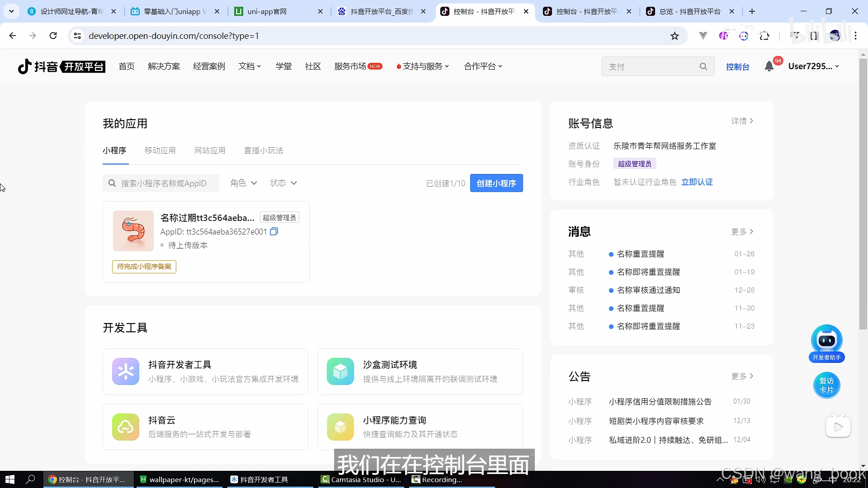Switch to the 移动应用 tab
Viewport: 868px width, 488px height.
[x=160, y=150]
